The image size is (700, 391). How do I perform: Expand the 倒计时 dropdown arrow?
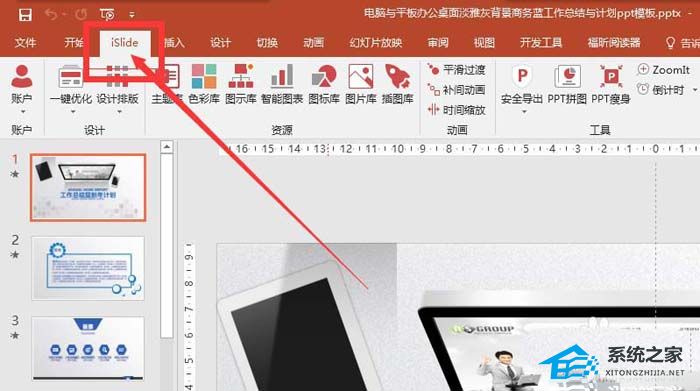(x=695, y=90)
